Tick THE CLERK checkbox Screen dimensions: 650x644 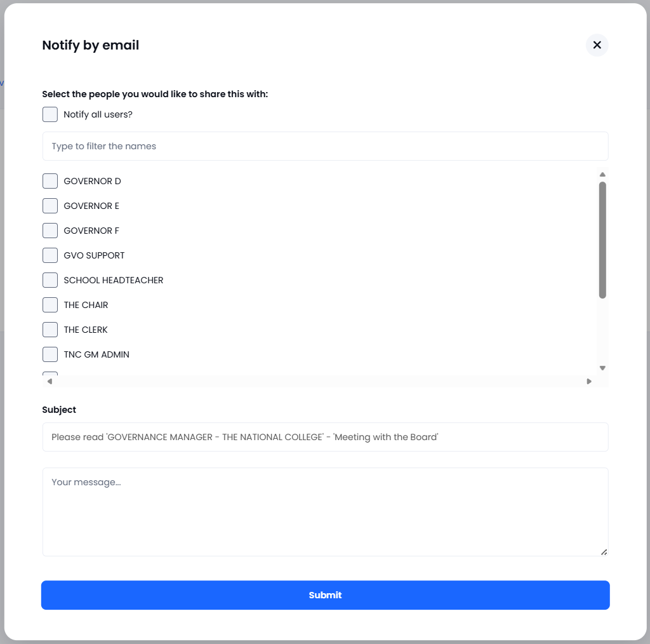coord(50,330)
